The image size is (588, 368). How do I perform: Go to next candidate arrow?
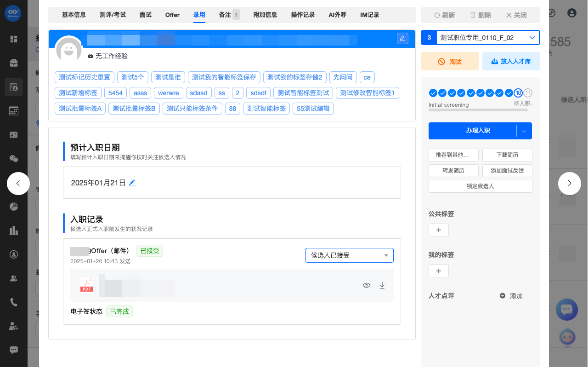[x=569, y=183]
